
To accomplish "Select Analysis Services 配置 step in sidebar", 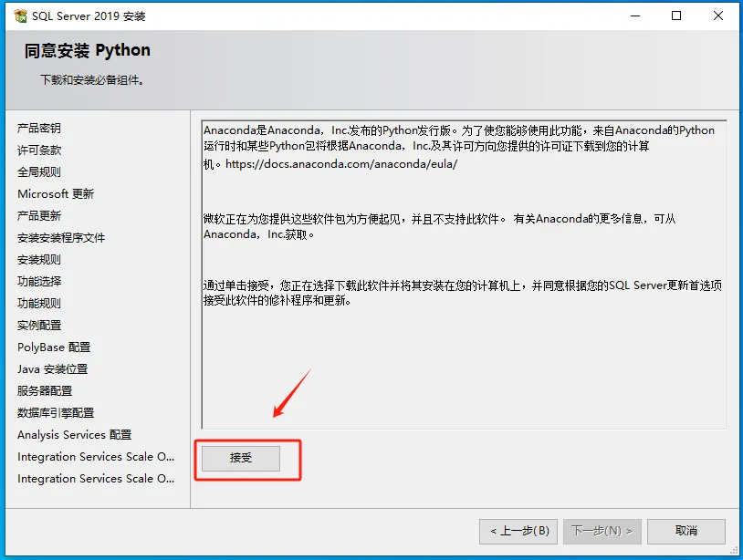I will point(75,434).
